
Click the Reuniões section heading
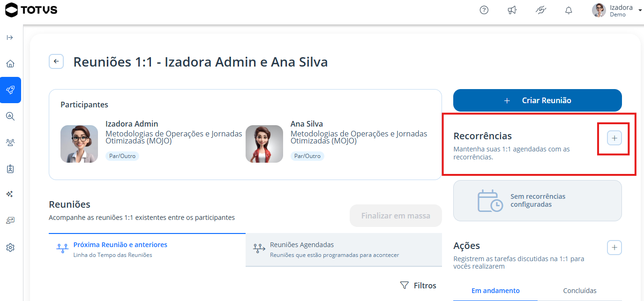click(69, 204)
